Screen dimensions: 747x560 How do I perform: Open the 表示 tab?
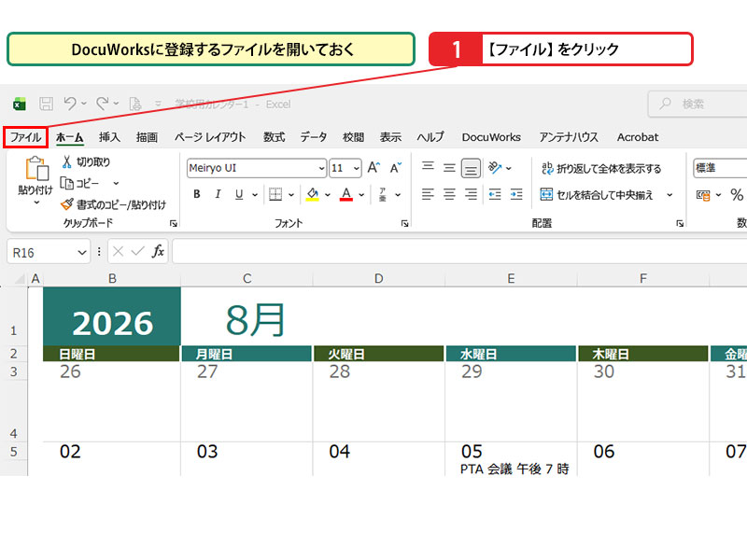tap(390, 137)
